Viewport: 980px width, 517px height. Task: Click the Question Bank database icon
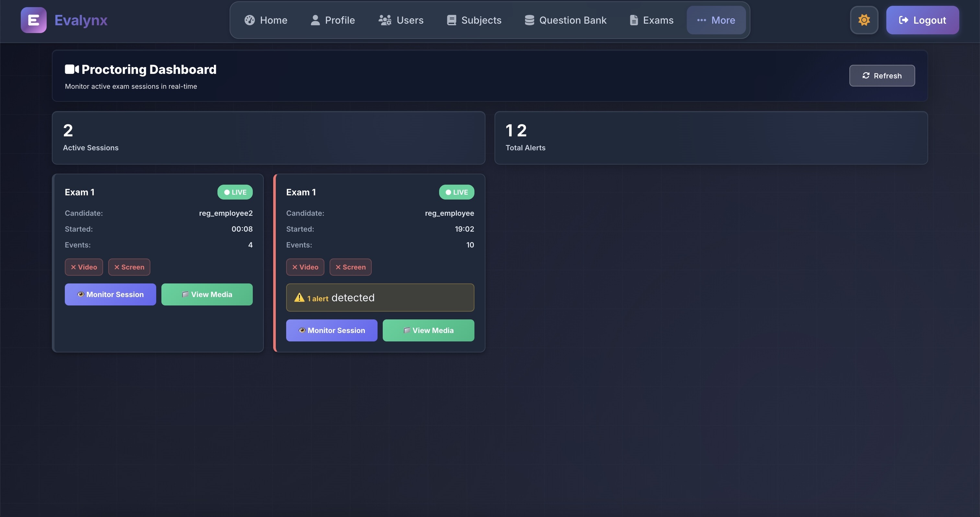[x=529, y=20]
